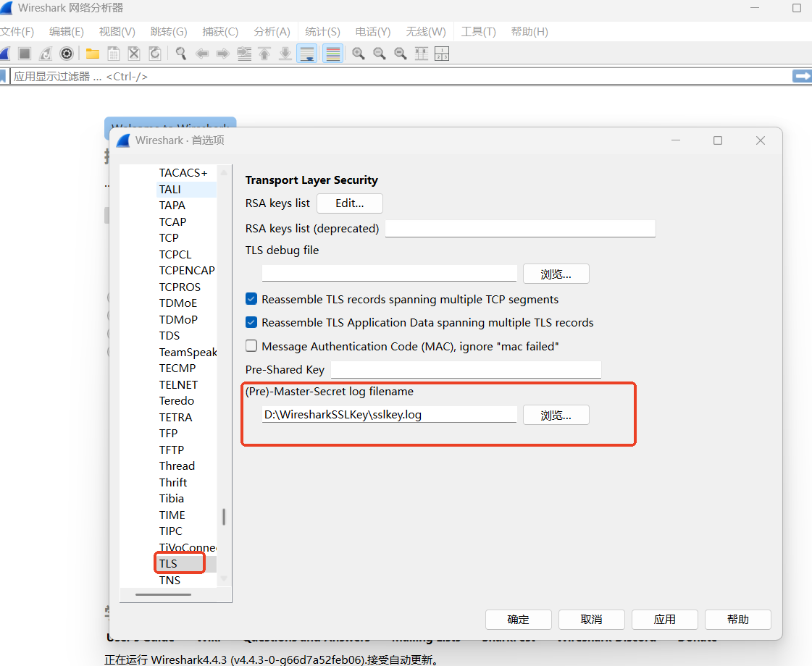Toggle packet colorization rainbow icon
Image resolution: width=812 pixels, height=666 pixels.
click(x=333, y=54)
